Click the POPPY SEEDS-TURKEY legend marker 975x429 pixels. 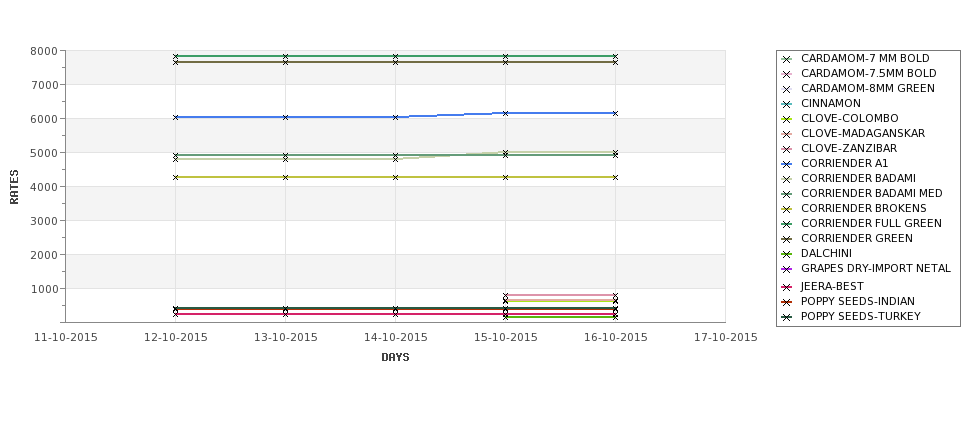pyautogui.click(x=787, y=316)
